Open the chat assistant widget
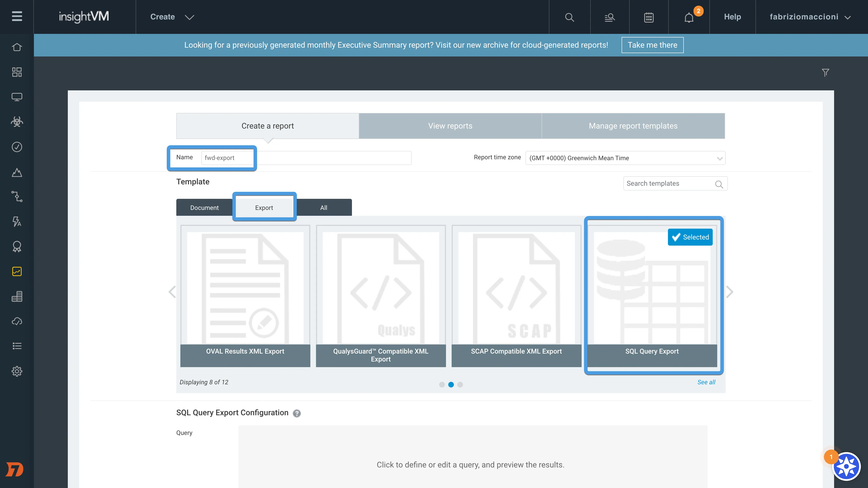The image size is (868, 488). coord(846,467)
